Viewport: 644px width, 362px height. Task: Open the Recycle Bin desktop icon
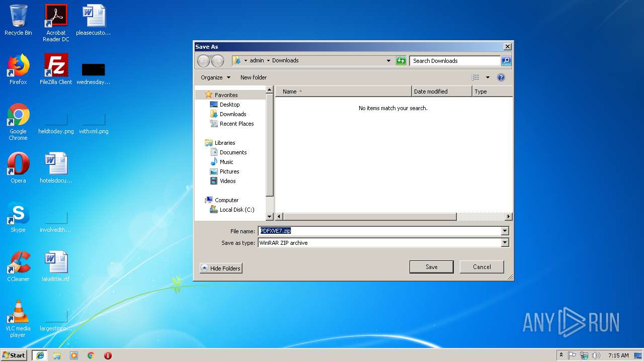[x=18, y=20]
